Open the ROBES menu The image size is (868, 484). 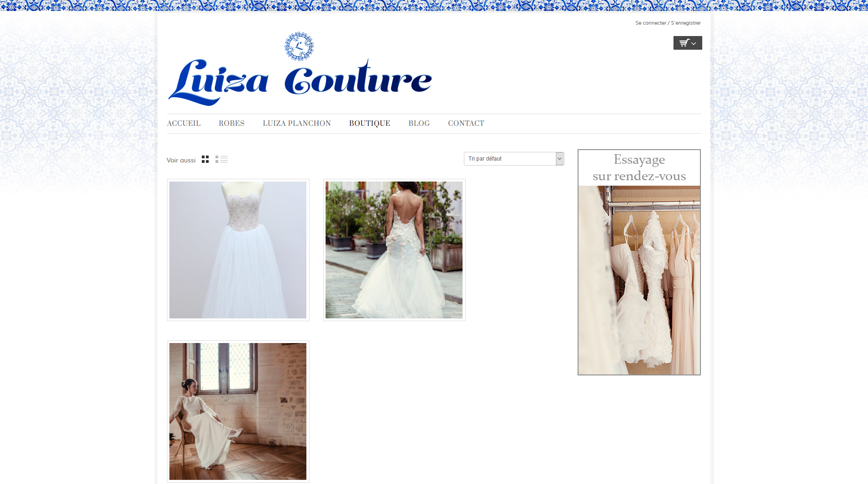pyautogui.click(x=231, y=124)
